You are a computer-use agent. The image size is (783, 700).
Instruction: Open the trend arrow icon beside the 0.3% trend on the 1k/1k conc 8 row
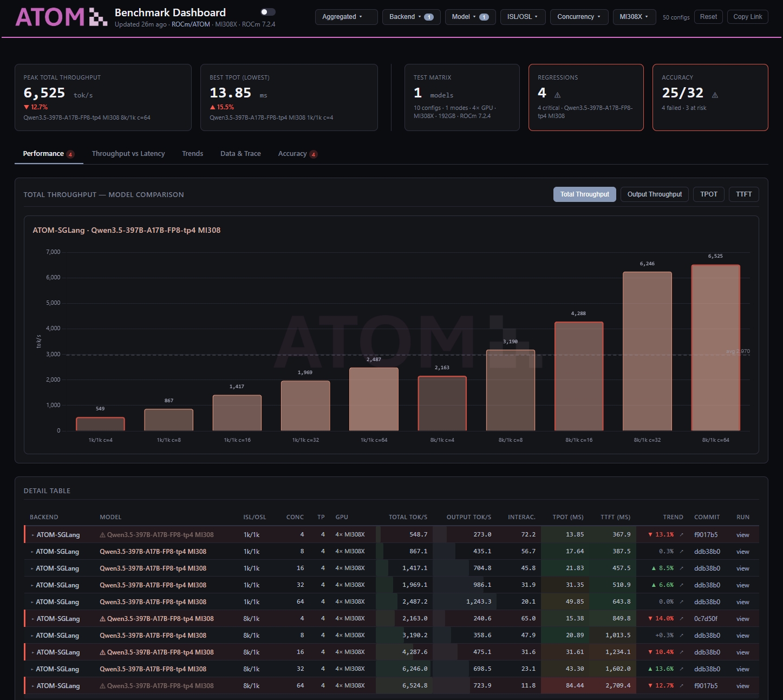681,551
